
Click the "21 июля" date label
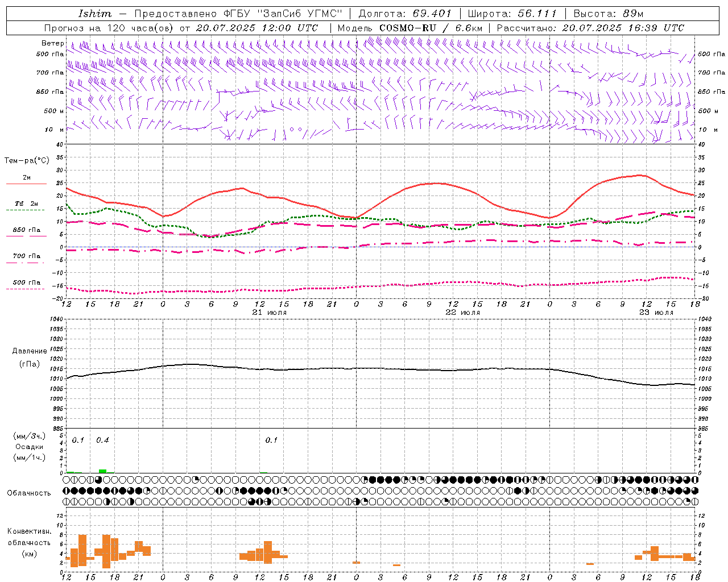coord(269,313)
